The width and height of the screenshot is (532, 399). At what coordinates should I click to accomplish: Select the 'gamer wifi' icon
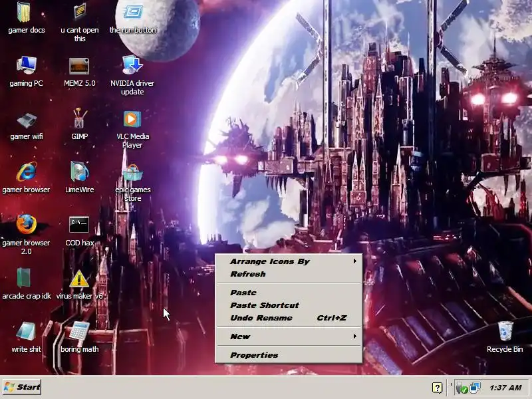27,120
